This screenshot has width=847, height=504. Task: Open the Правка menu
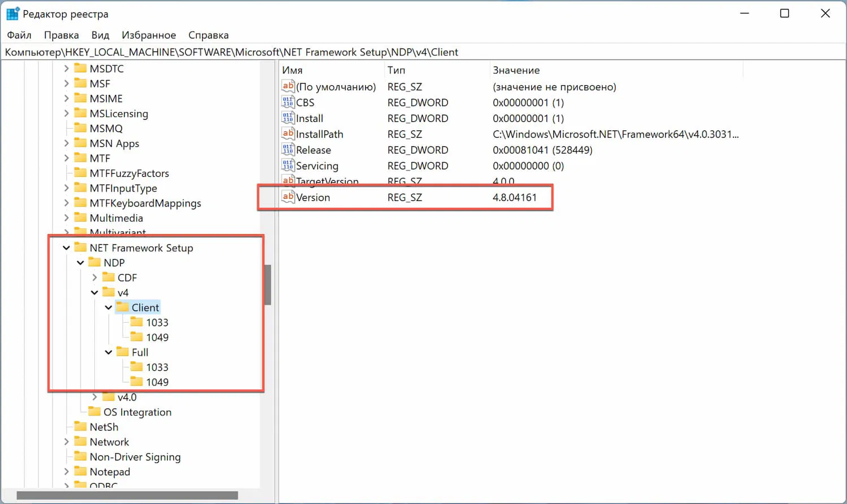tap(62, 35)
